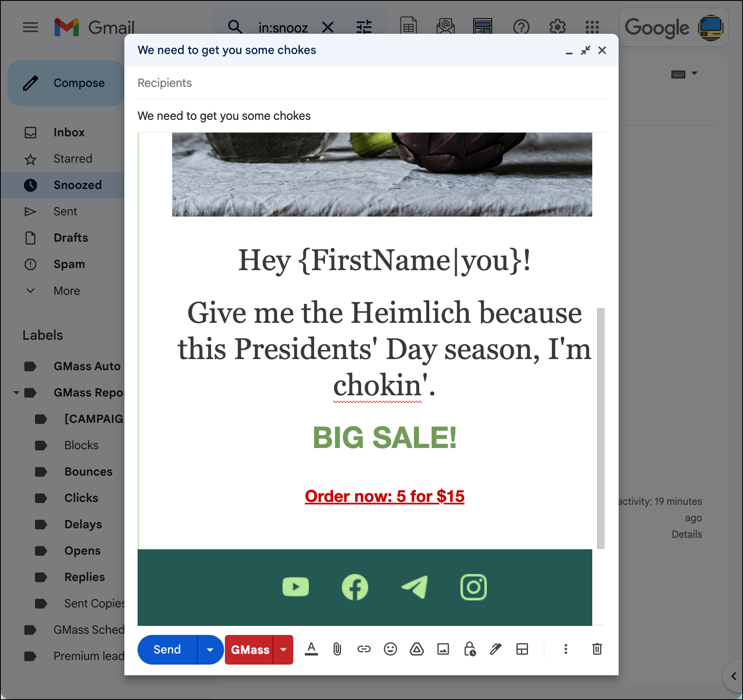
Task: Go to the Inbox folder
Action: click(x=69, y=133)
